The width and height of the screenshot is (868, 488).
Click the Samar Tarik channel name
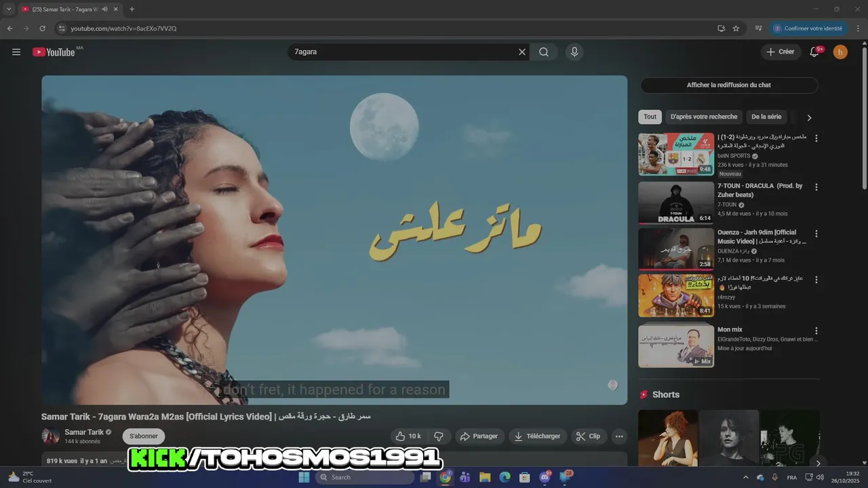pyautogui.click(x=84, y=432)
